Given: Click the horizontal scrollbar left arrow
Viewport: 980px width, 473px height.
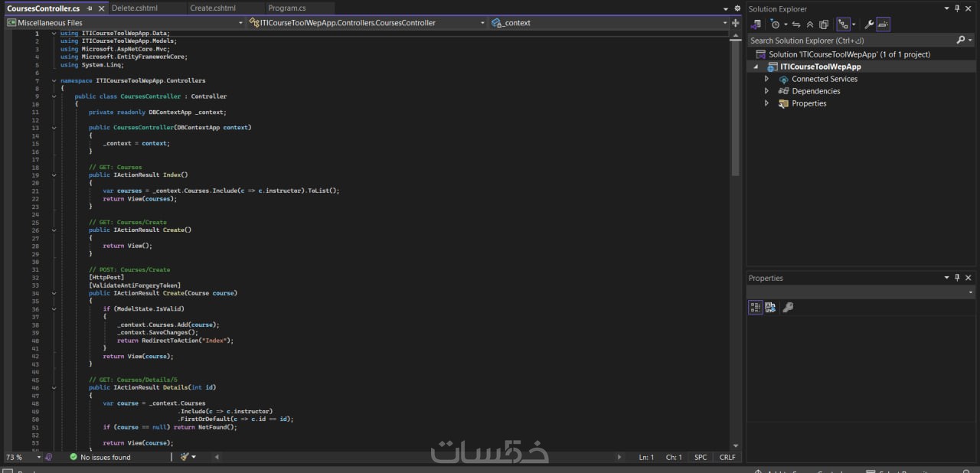Looking at the screenshot, I should click(x=217, y=457).
